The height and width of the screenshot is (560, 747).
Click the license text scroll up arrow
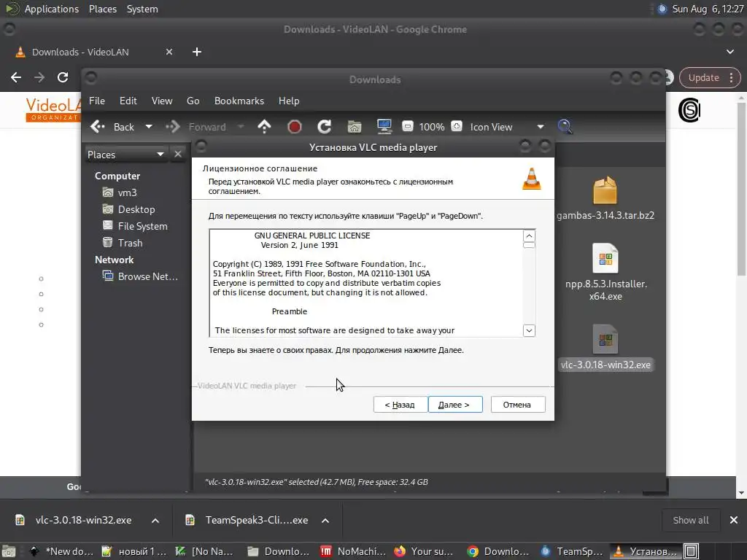(x=529, y=236)
